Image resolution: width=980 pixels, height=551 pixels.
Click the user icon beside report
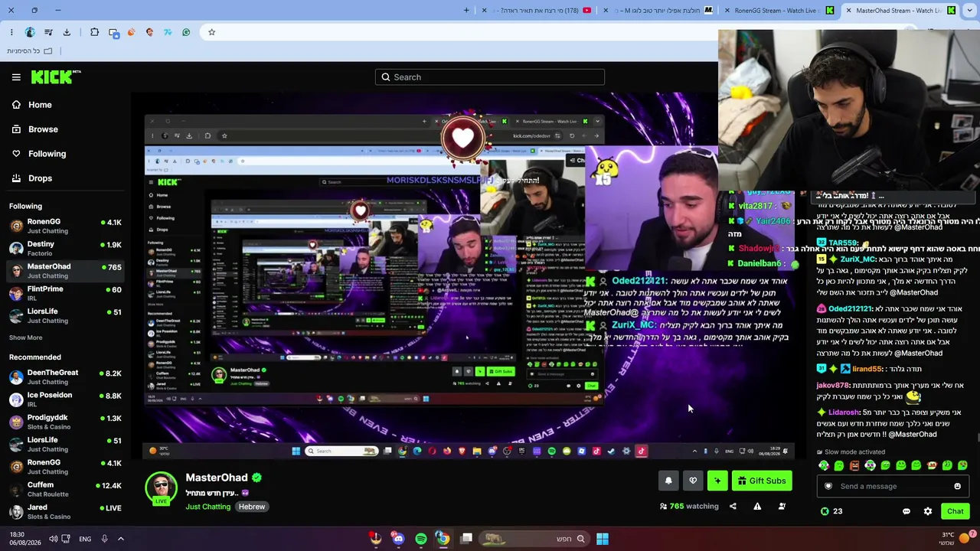coord(782,506)
